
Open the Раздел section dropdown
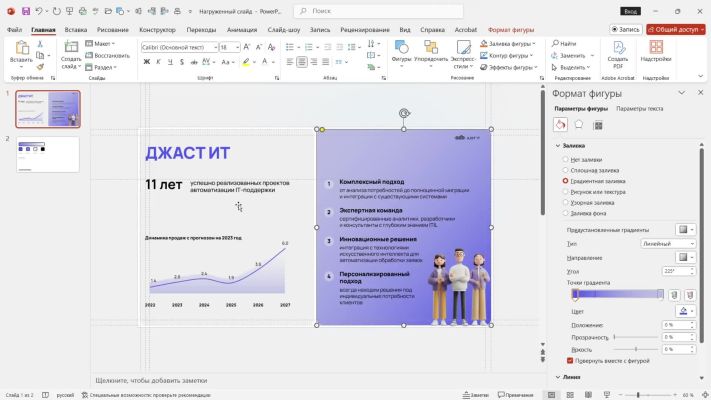pyautogui.click(x=101, y=67)
